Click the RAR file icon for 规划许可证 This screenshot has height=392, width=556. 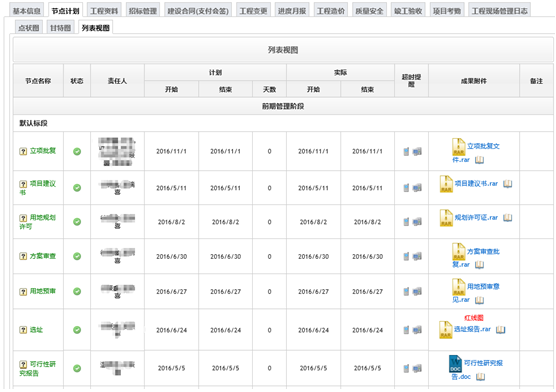[x=446, y=218]
